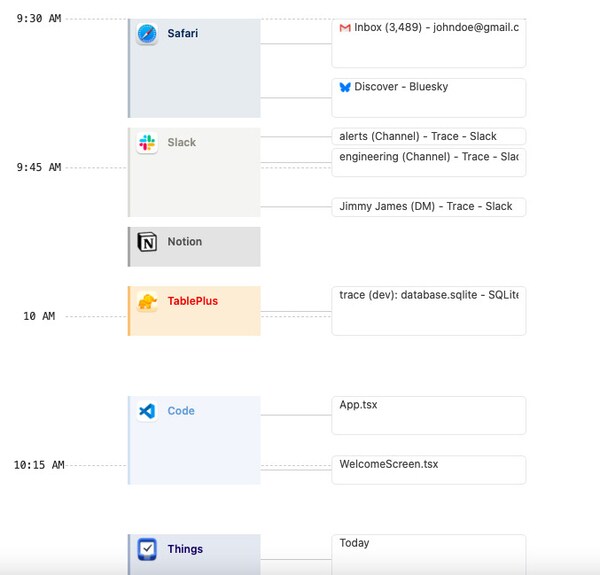Select the WelcomeScreen.tsx file entry
This screenshot has height=575, width=600.
[x=428, y=469]
